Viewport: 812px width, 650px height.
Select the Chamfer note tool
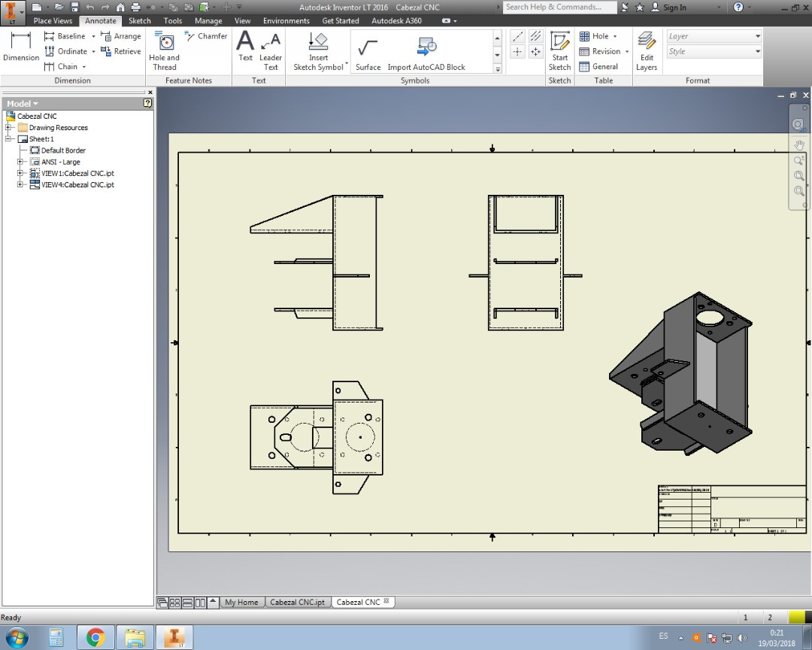205,36
